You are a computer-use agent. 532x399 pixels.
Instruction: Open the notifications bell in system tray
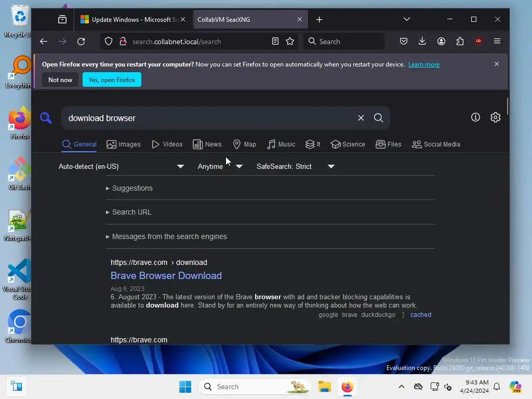coord(497,387)
